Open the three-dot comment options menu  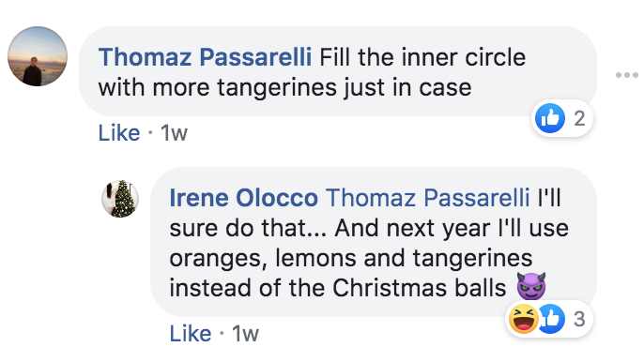pos(627,75)
